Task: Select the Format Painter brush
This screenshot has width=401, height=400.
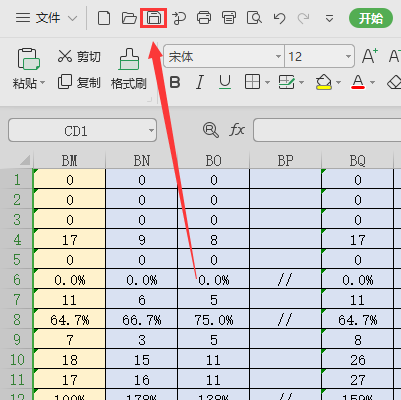Action: pos(129,69)
